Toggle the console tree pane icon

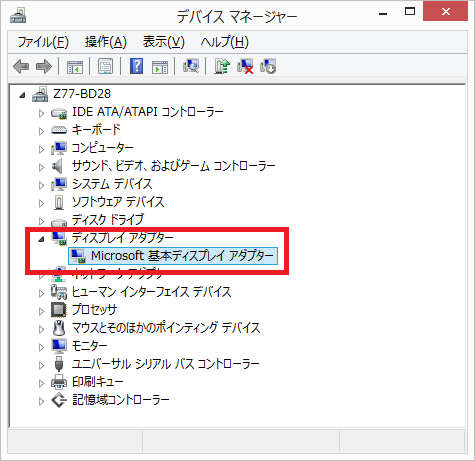coord(75,66)
